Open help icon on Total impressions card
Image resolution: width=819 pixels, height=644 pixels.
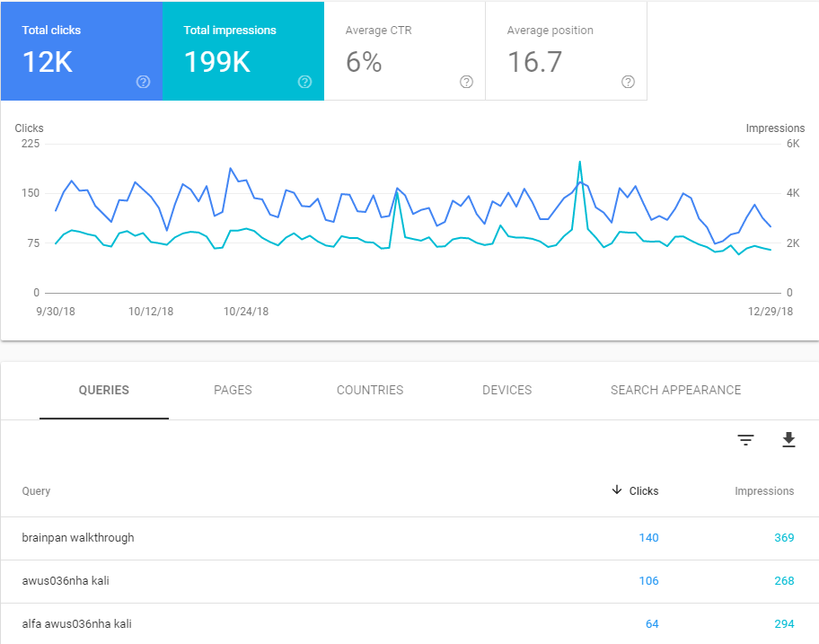click(x=304, y=82)
